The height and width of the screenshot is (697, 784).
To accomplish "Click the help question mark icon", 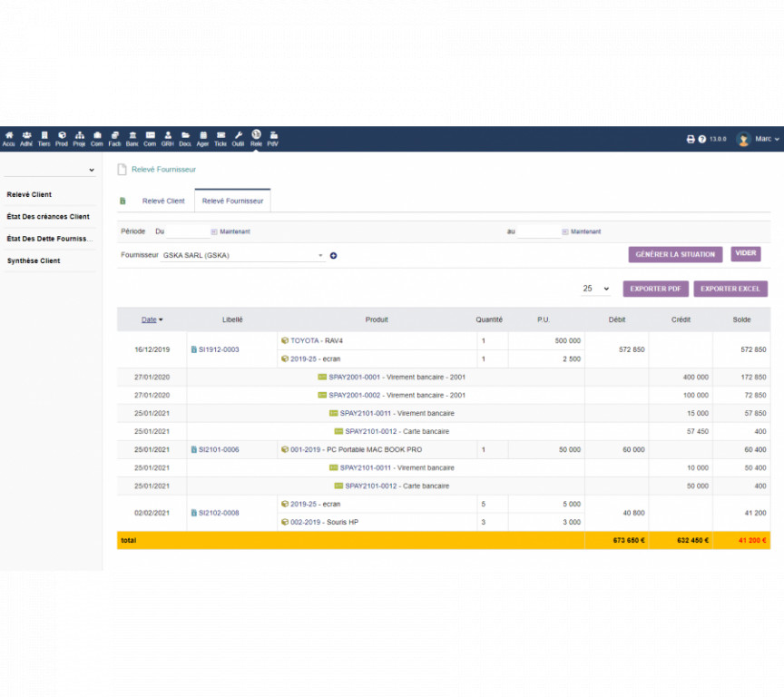I will point(701,139).
